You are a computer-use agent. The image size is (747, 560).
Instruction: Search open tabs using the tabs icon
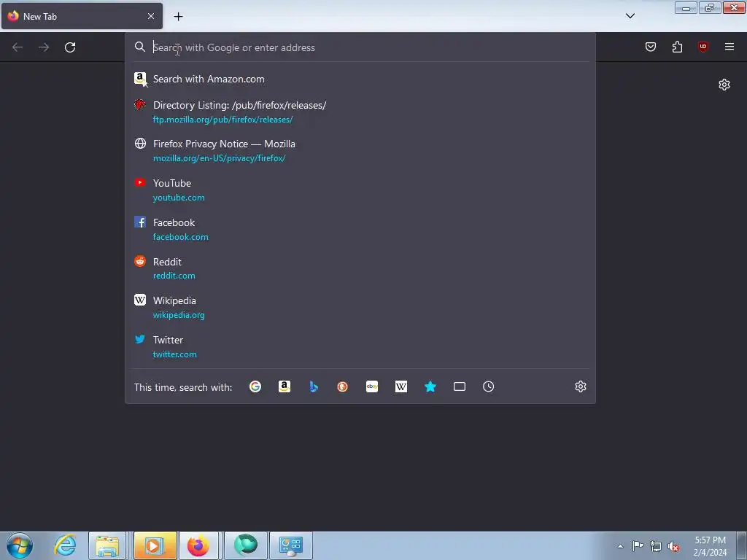[460, 386]
